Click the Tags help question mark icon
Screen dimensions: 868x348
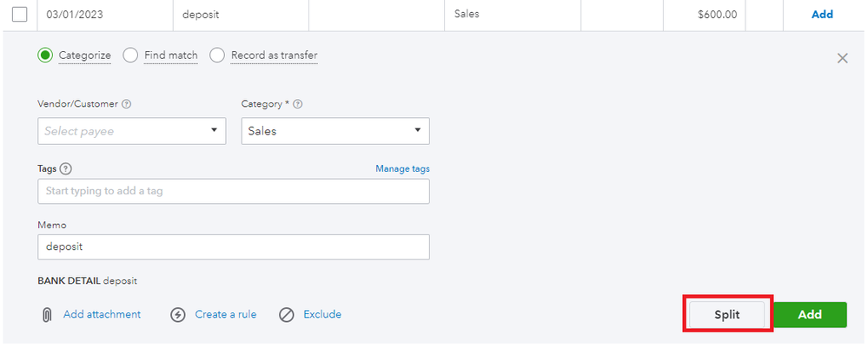(x=66, y=169)
